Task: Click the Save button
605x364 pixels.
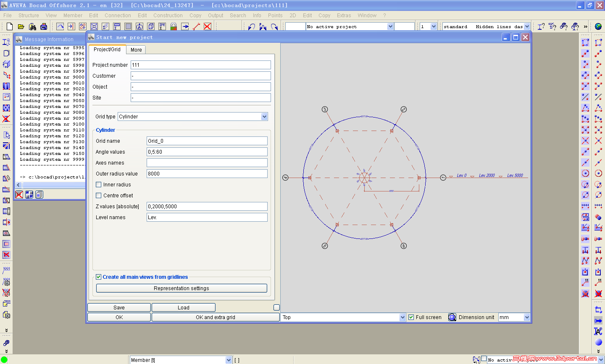Action: 119,308
